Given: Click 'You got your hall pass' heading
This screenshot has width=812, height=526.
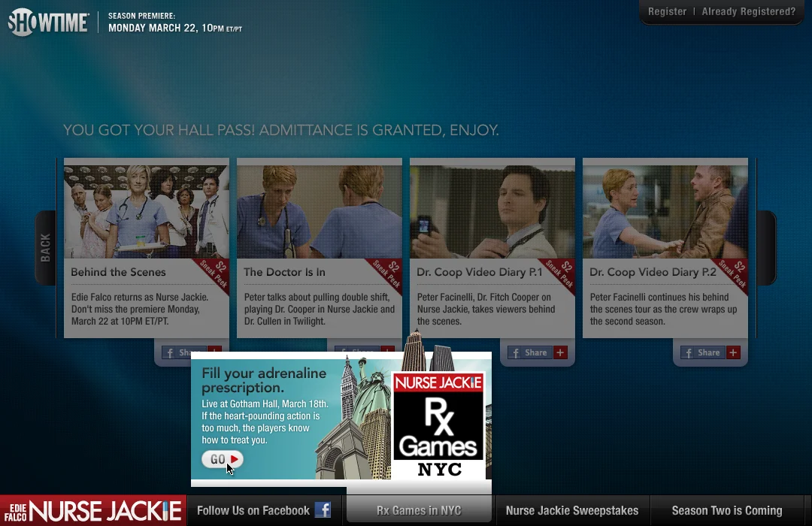Looking at the screenshot, I should (x=280, y=130).
